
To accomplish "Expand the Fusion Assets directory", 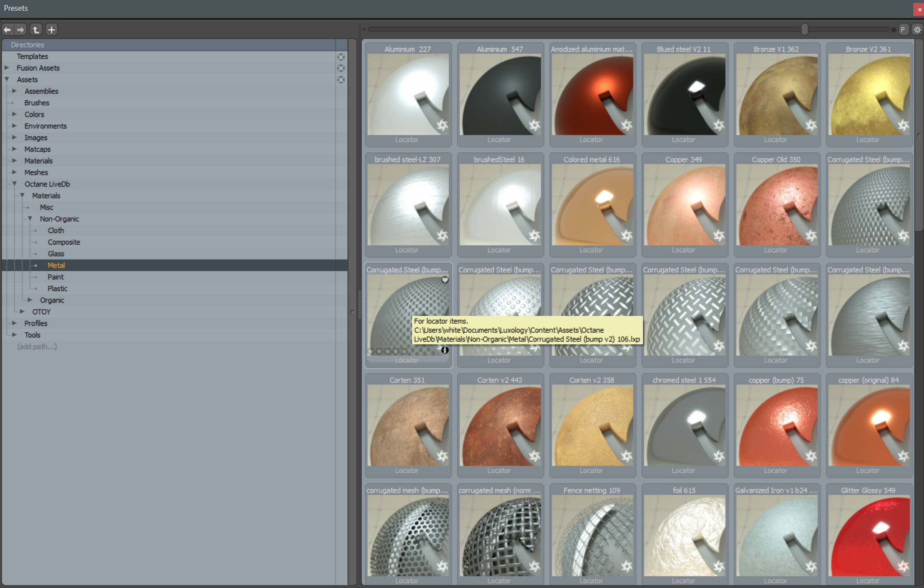I will tap(7, 68).
